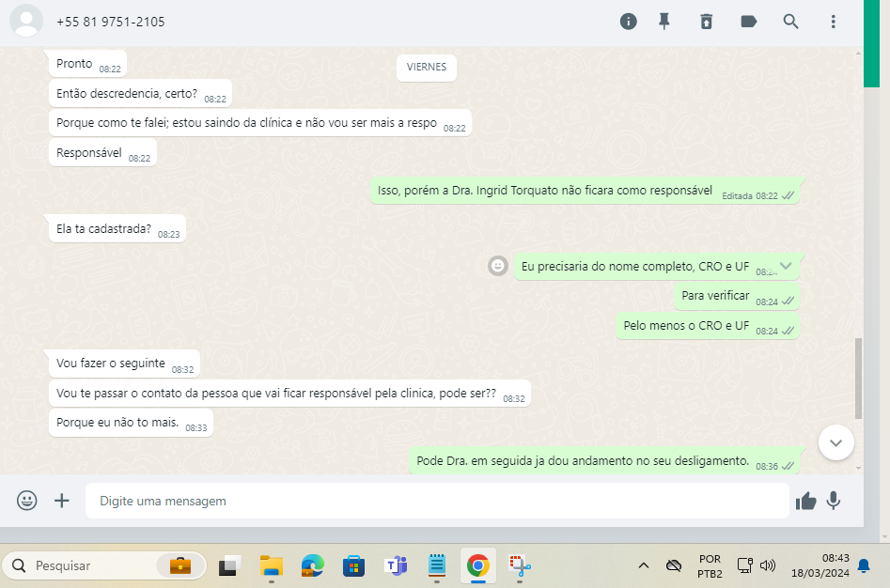Open Microsoft Teams from taskbar
The height and width of the screenshot is (588, 890).
pos(396,565)
